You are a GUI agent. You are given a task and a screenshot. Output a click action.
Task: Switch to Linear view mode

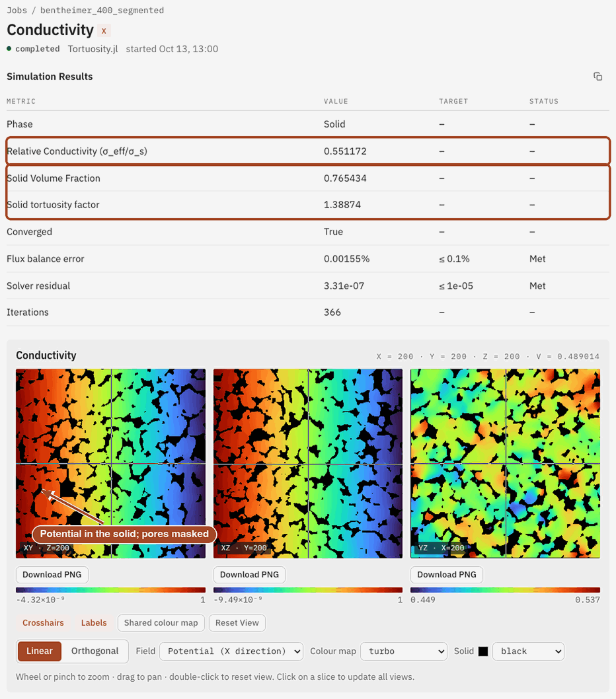pos(39,651)
